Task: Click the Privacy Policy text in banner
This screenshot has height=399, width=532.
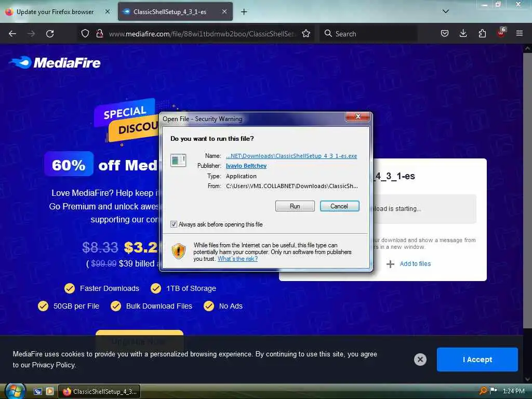Action: click(54, 365)
